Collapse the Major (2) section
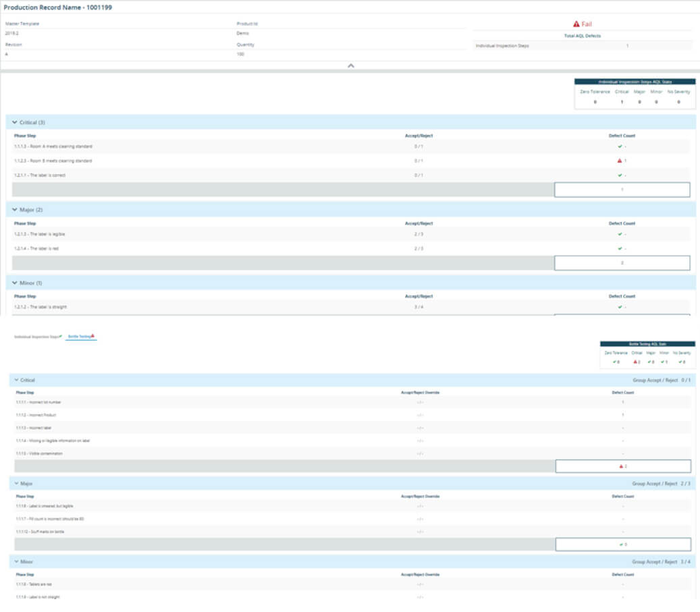Image resolution: width=700 pixels, height=612 pixels. tap(15, 210)
